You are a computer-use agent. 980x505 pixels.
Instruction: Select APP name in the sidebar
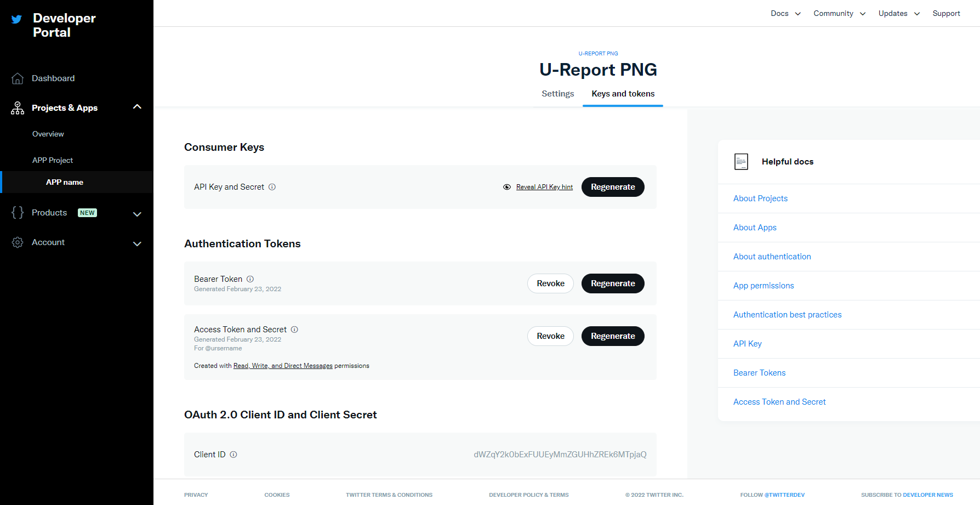65,182
